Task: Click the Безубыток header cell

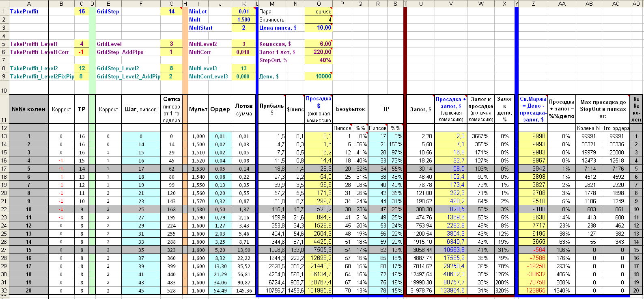Action: 350,109
